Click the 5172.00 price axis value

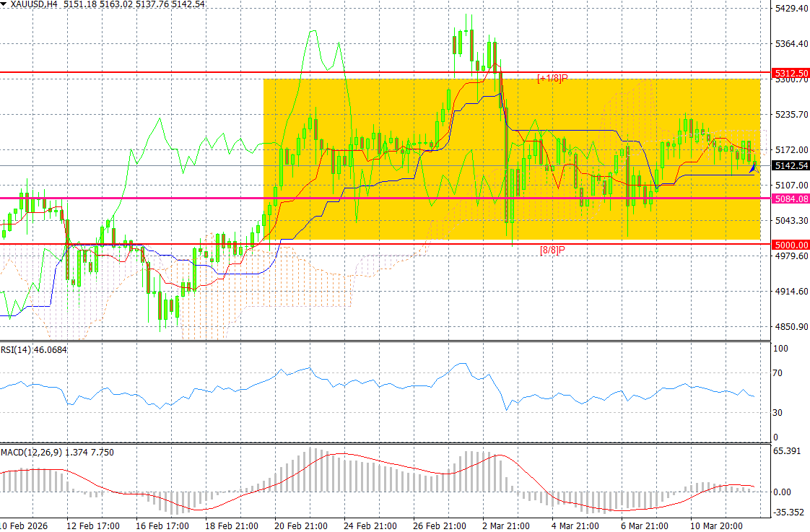point(792,150)
